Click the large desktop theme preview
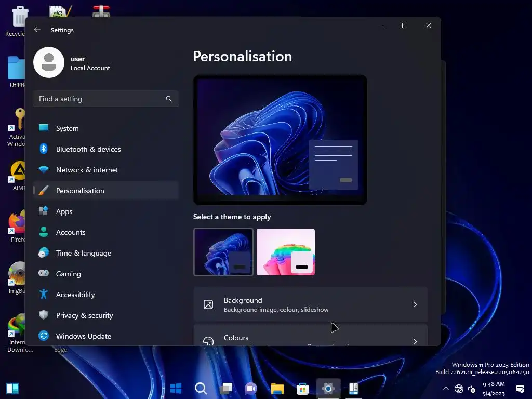The image size is (532, 399). click(280, 140)
